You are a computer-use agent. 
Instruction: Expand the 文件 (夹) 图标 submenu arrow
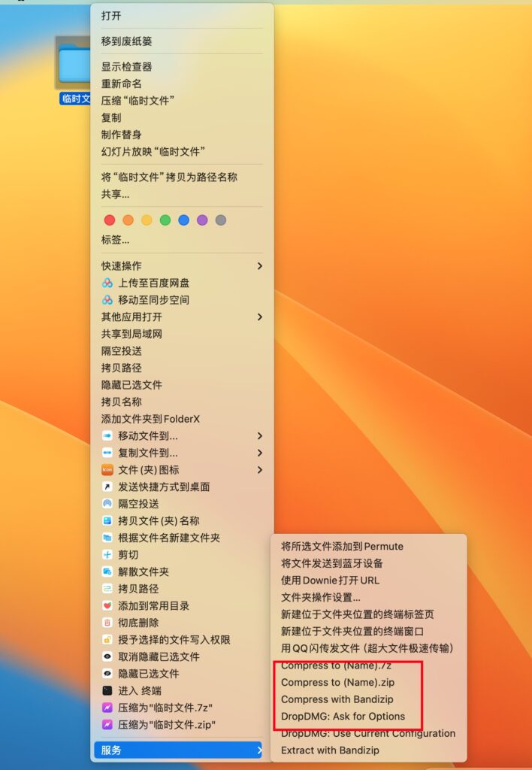(260, 470)
